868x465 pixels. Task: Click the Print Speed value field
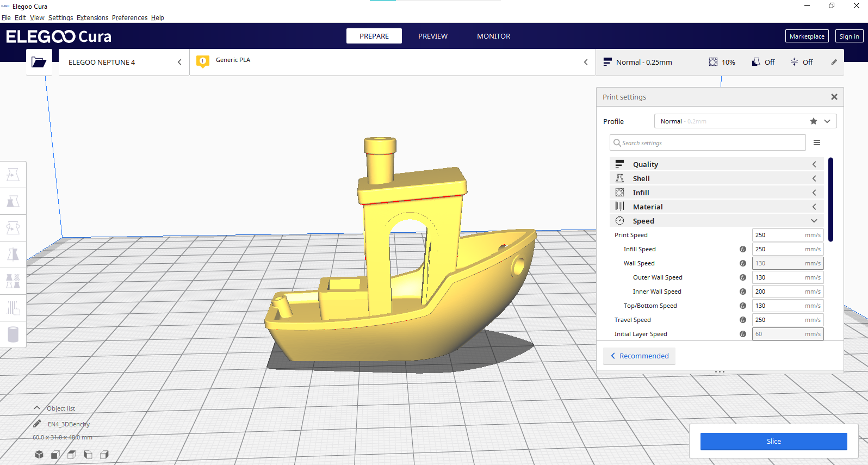788,235
